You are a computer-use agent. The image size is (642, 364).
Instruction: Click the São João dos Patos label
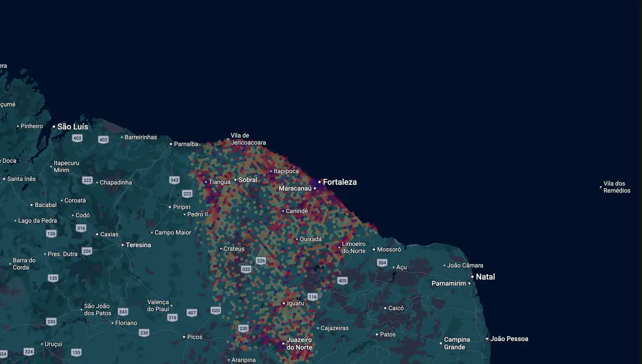click(x=97, y=309)
